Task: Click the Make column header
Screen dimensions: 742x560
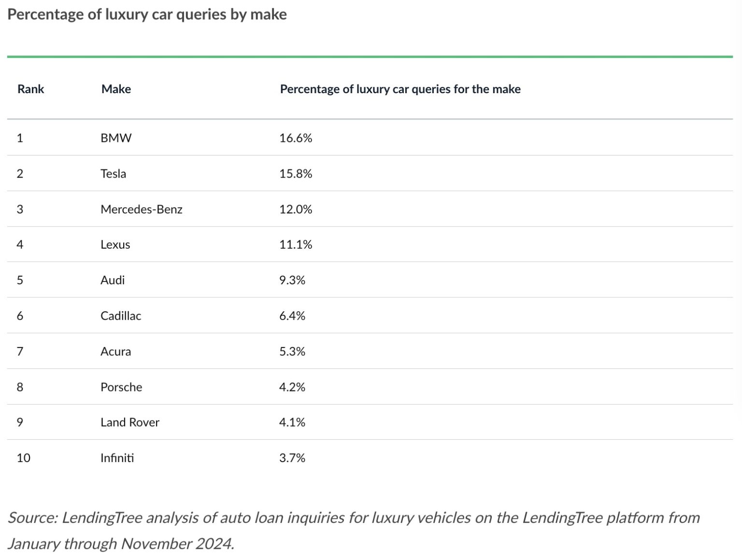Action: point(116,89)
